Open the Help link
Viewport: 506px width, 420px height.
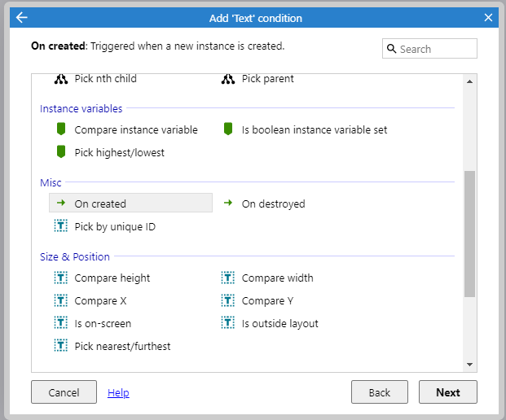(x=118, y=393)
